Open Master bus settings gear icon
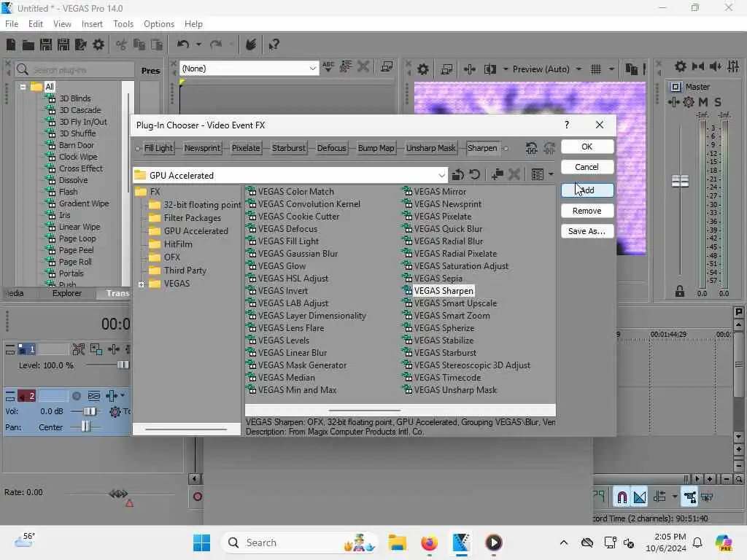The image size is (747, 560). [681, 66]
